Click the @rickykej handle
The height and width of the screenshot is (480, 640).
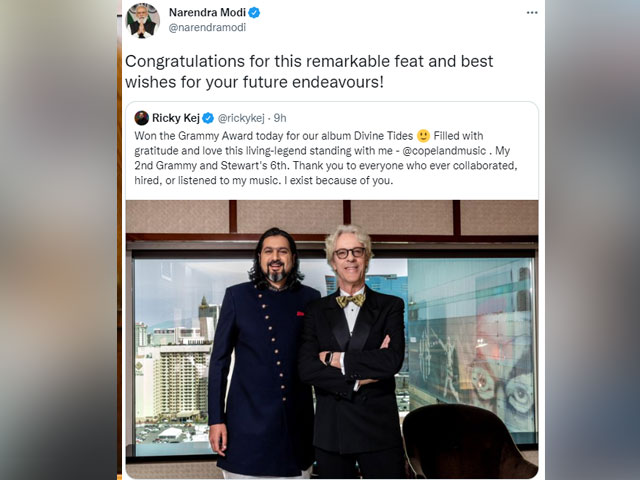coord(241,118)
